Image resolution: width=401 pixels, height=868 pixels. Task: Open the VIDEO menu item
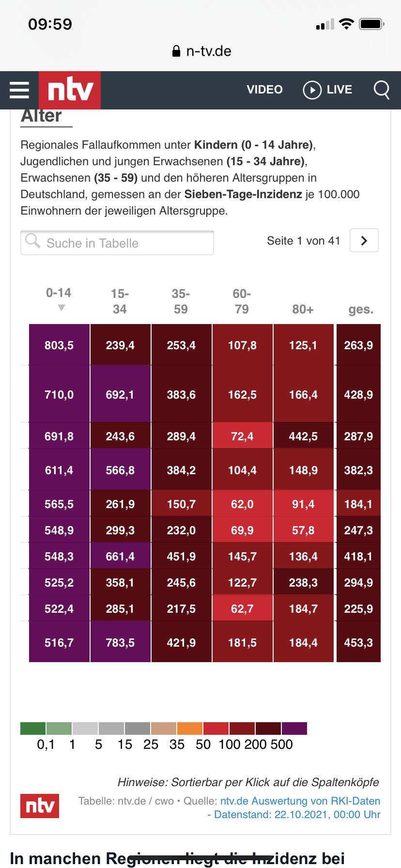tap(264, 90)
